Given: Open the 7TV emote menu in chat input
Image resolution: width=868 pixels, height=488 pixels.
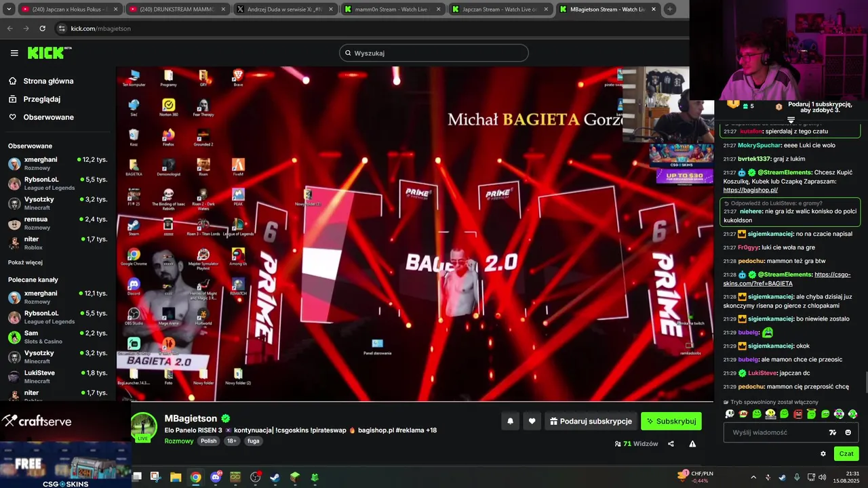Looking at the screenshot, I should point(833,432).
